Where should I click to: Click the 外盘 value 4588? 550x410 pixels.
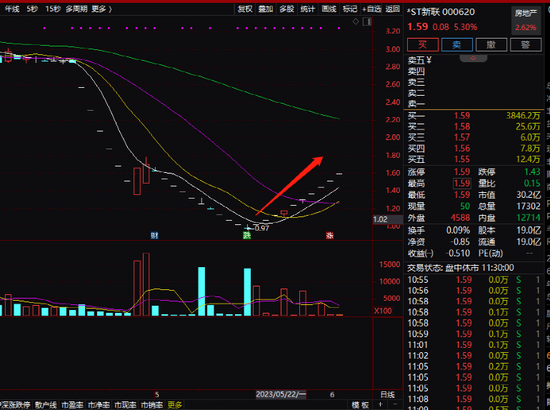pyautogui.click(x=460, y=218)
